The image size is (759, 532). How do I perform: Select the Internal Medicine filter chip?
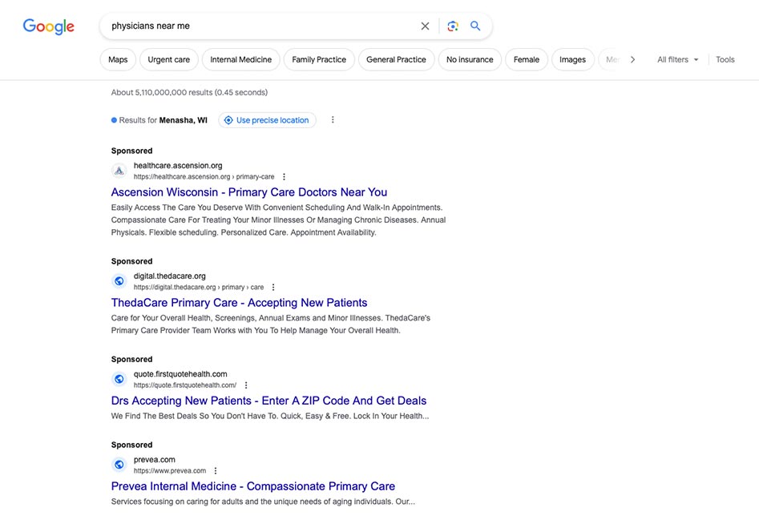point(240,59)
